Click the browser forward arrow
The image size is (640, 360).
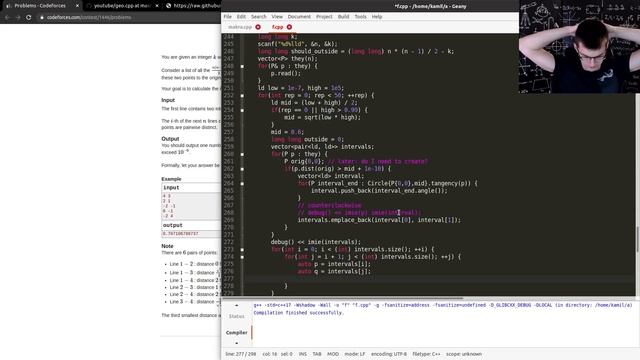[18, 18]
